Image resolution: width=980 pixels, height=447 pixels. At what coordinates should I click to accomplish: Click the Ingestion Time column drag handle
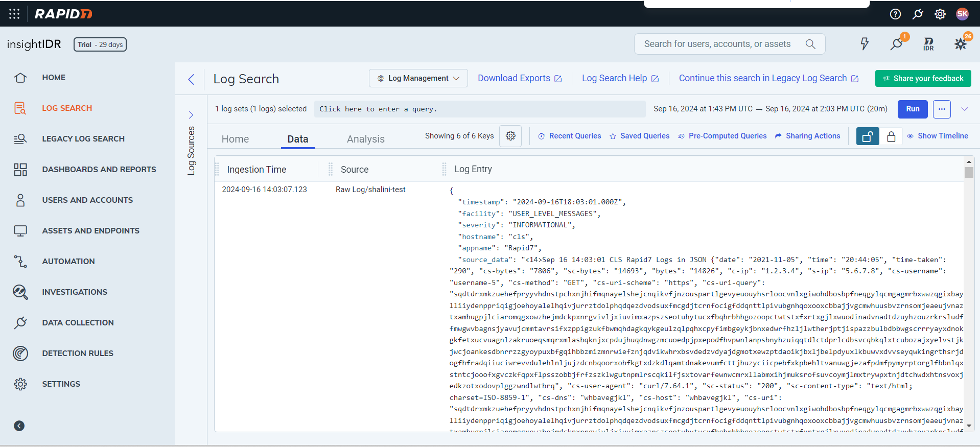(x=217, y=169)
